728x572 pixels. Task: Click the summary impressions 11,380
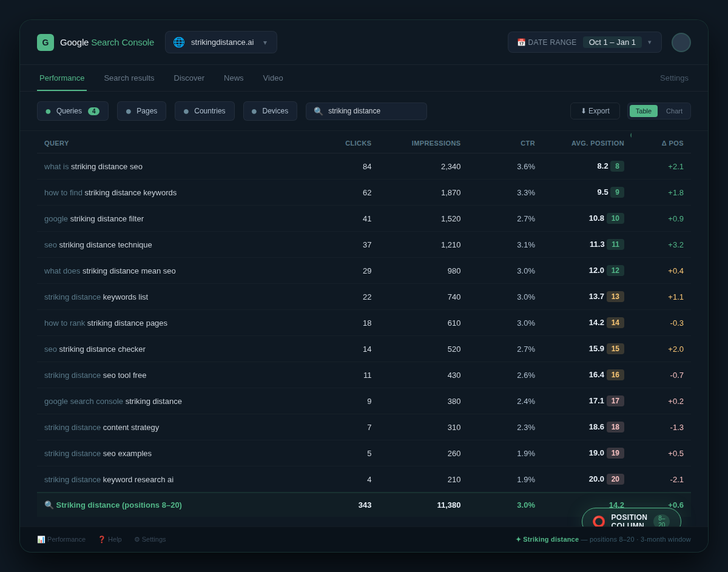449,505
